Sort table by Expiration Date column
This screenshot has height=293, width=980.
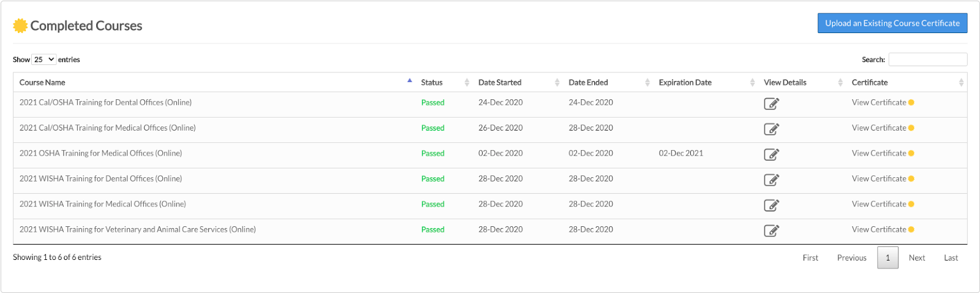tap(685, 82)
